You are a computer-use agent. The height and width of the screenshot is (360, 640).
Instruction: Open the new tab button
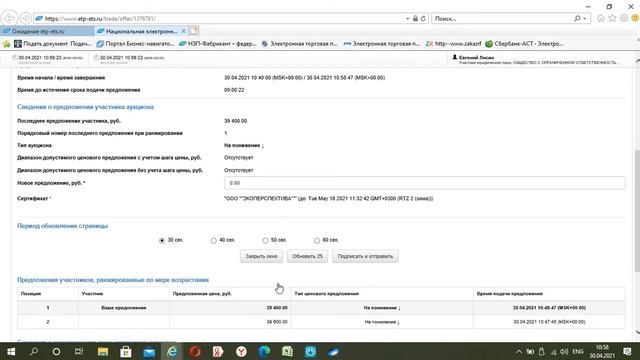(194, 31)
